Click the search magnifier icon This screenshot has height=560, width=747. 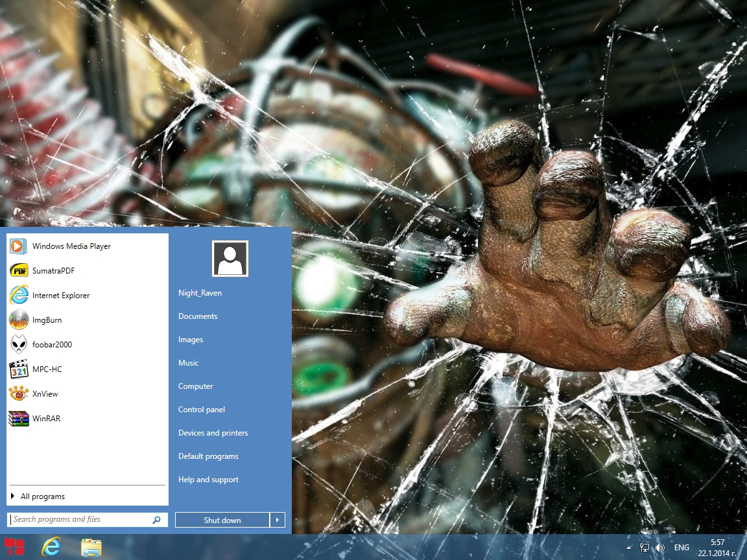coord(156,520)
